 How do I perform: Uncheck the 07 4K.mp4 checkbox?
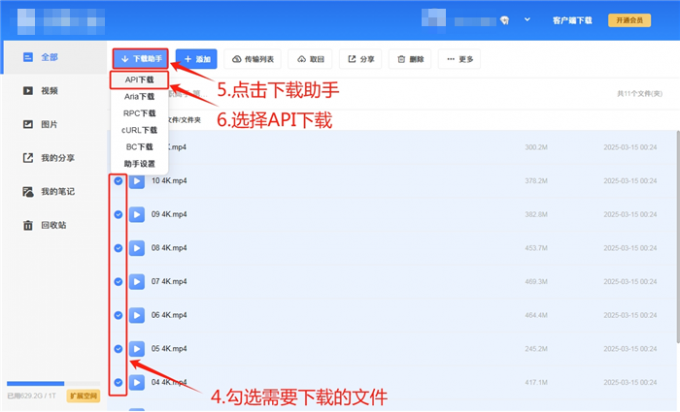point(118,281)
